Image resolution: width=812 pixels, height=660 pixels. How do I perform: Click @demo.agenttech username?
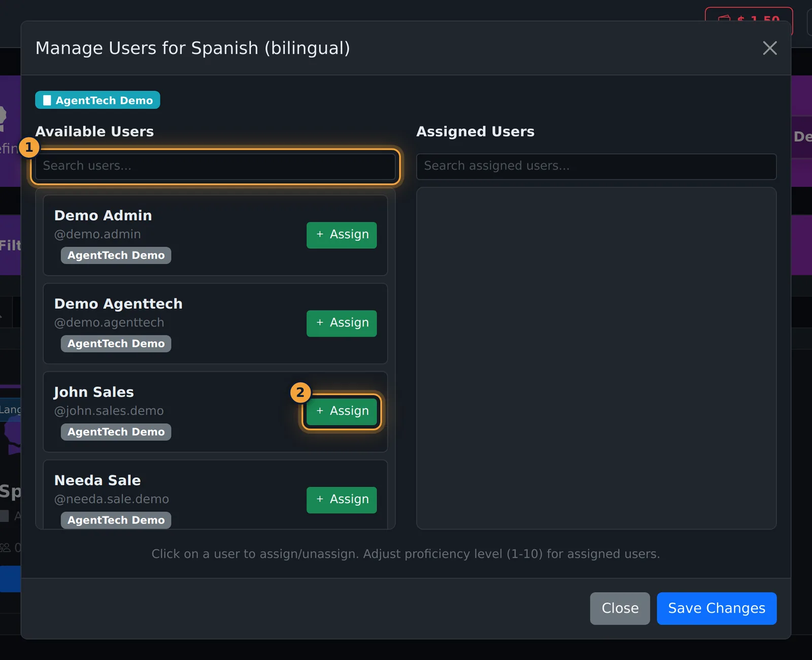coord(109,322)
